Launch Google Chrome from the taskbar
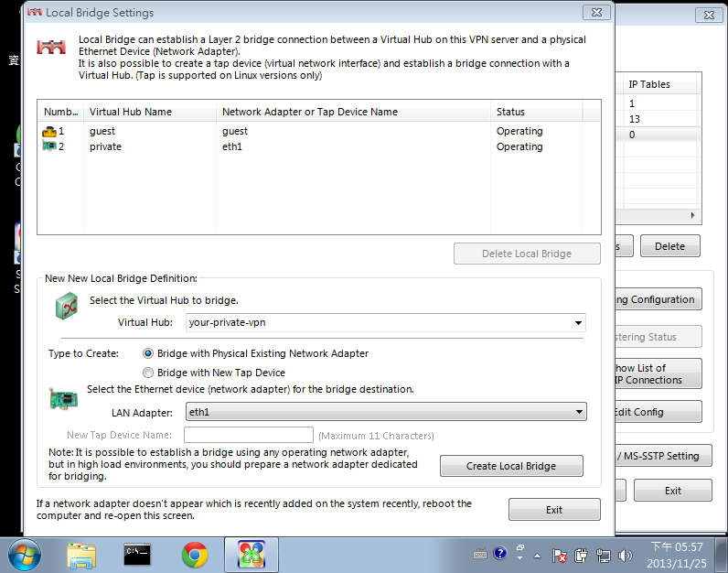The height and width of the screenshot is (573, 728). [x=195, y=555]
